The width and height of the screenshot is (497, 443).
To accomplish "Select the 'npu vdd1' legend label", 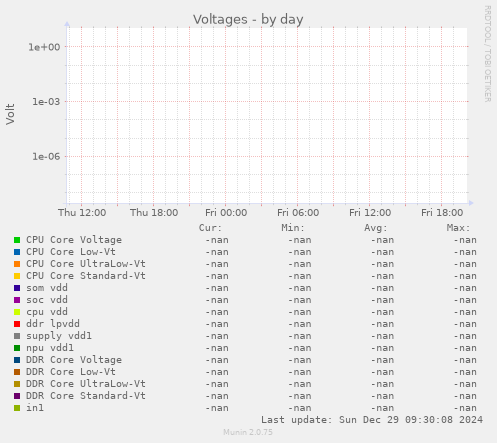I will pyautogui.click(x=50, y=348).
